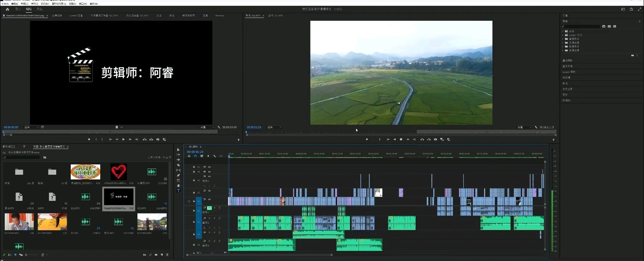Image resolution: width=644 pixels, height=261 pixels.
Task: Click the share export icon at top right
Action: click(631, 9)
